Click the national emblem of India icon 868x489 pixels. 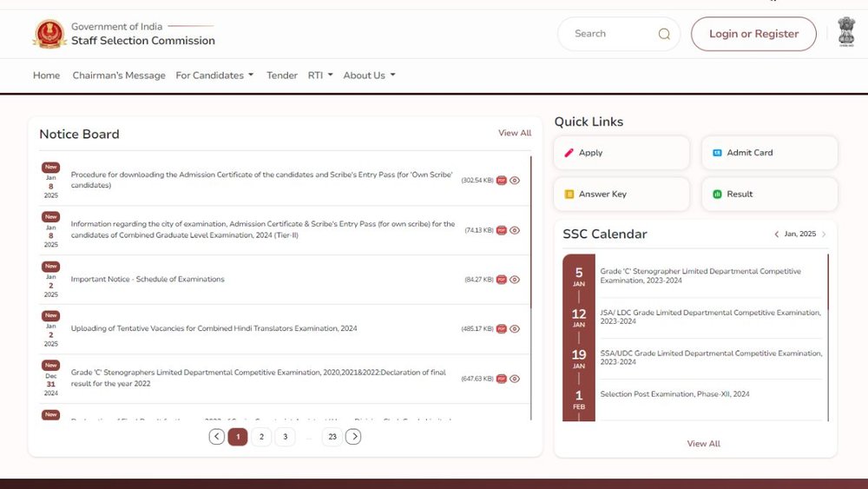pos(846,32)
